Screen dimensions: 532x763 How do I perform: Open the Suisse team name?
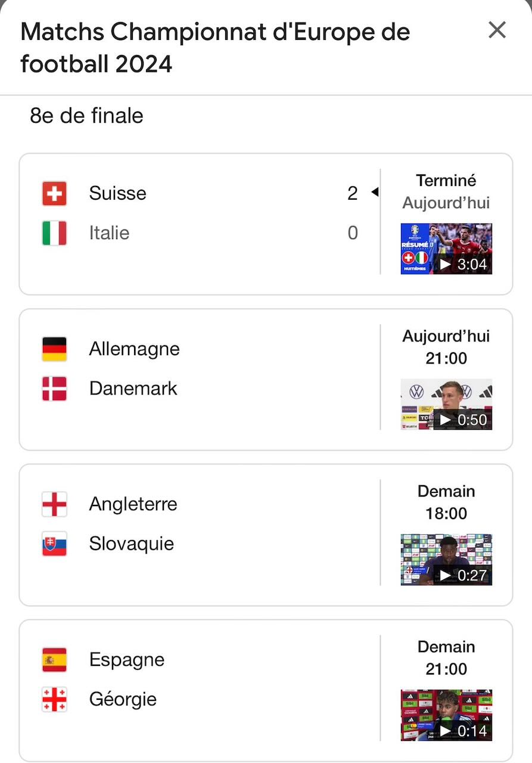(x=118, y=193)
